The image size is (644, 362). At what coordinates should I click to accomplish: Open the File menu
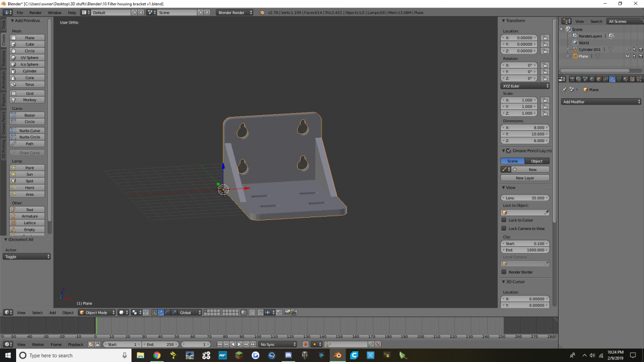pos(20,12)
